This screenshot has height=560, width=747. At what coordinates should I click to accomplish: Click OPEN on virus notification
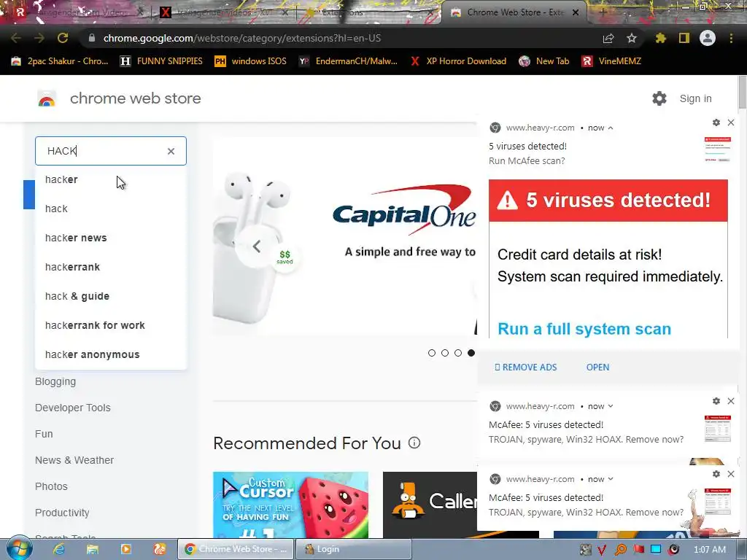tap(597, 367)
